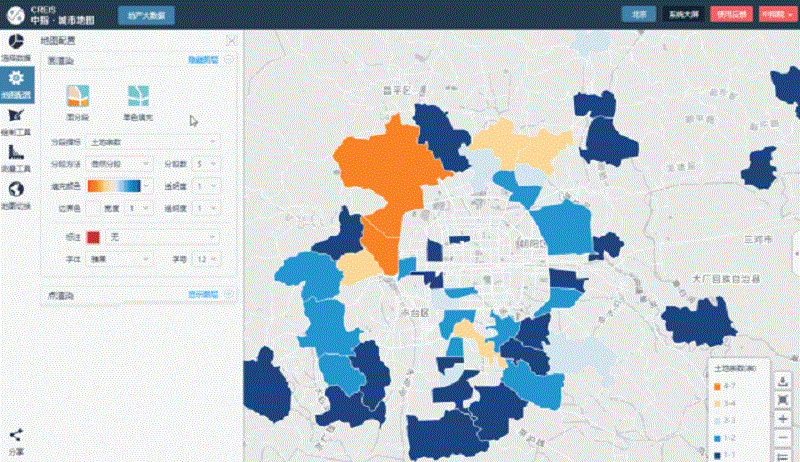Select the 地图配置 gear icon in sidebar
Viewport: 800px width, 462px height.
pyautogui.click(x=15, y=83)
